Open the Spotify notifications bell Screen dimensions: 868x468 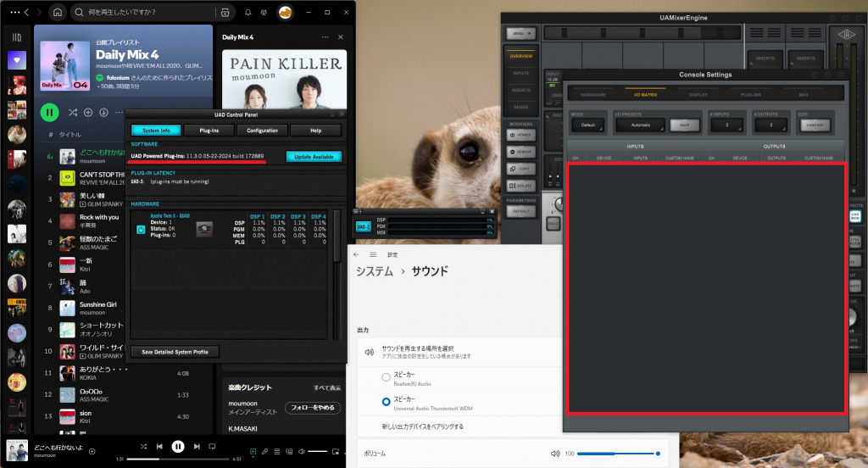[248, 13]
